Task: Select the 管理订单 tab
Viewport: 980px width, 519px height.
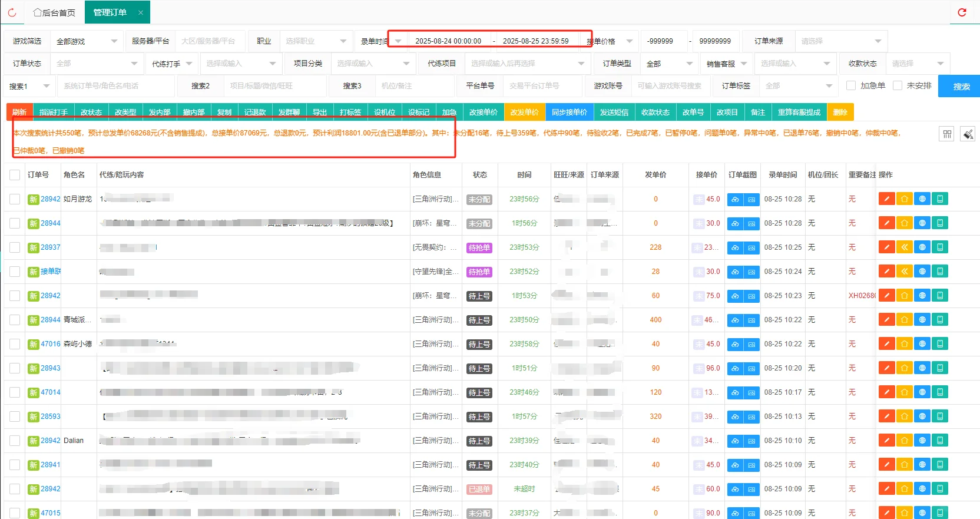Action: [x=110, y=12]
